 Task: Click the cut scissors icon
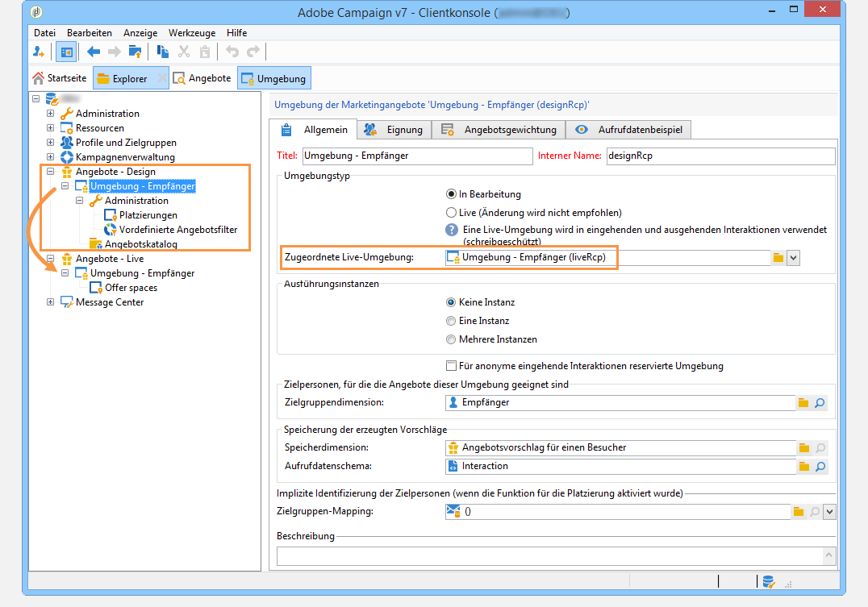[x=184, y=52]
